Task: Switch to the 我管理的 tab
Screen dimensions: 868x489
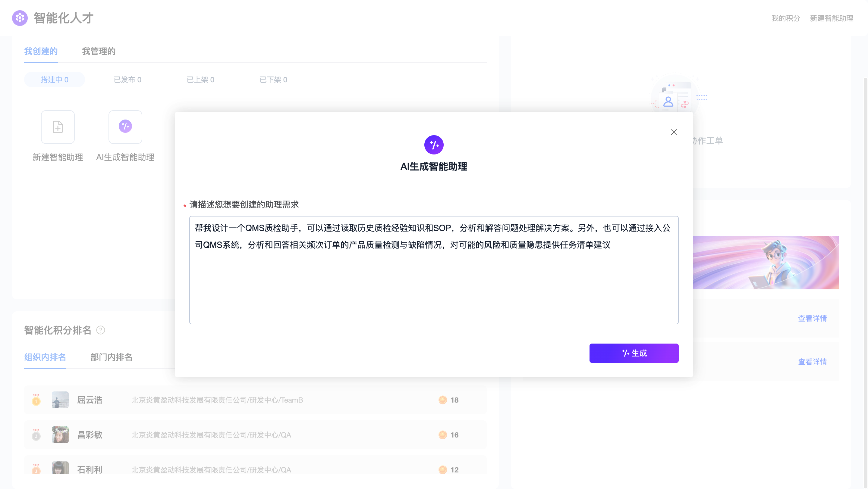Action: [99, 51]
